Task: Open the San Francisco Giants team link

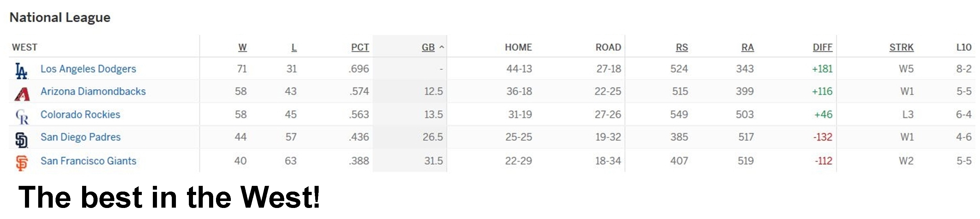Action: click(x=88, y=161)
